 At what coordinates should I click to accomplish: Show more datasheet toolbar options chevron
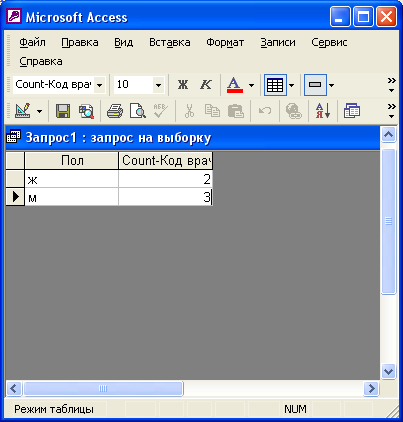pyautogui.click(x=392, y=111)
